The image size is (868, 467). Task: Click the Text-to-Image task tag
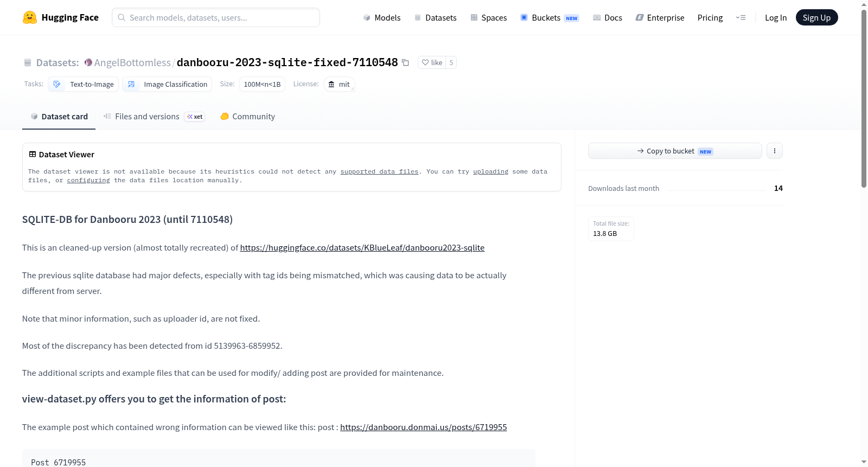84,84
